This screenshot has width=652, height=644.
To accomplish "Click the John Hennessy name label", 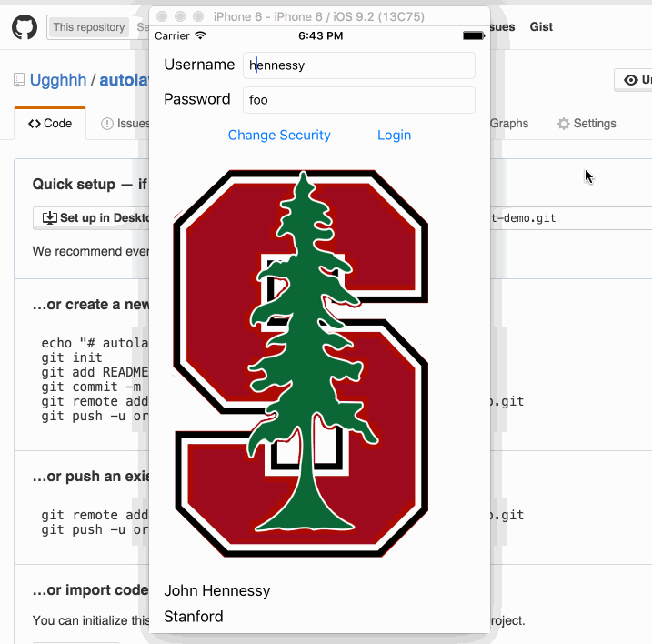I will [x=217, y=590].
